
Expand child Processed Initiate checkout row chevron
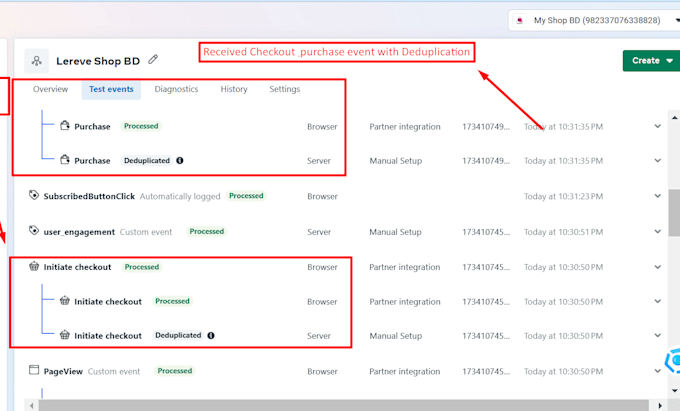click(657, 301)
